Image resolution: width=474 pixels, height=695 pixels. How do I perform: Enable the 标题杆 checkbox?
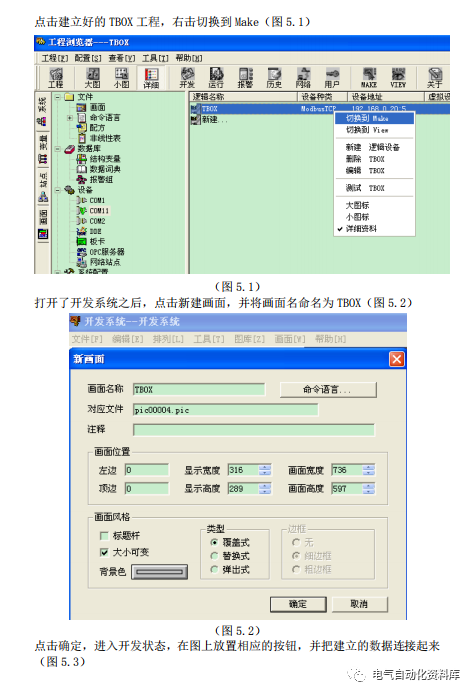tap(105, 536)
